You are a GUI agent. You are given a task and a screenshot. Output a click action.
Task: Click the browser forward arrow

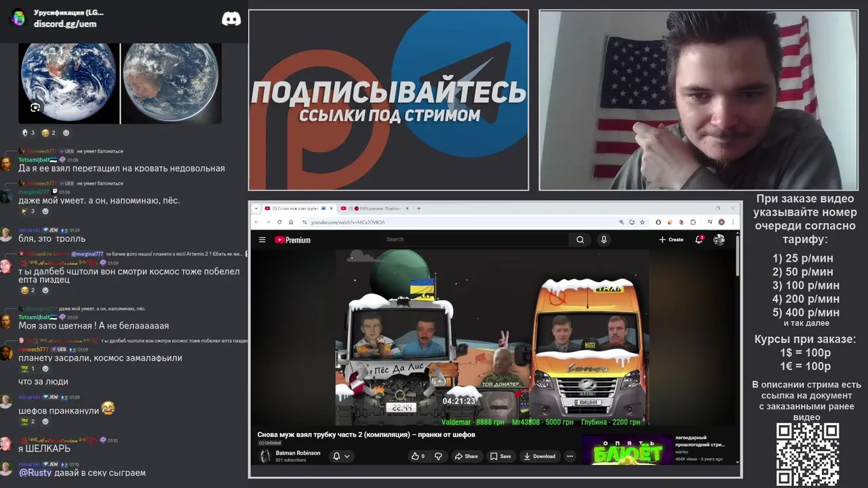coord(269,222)
